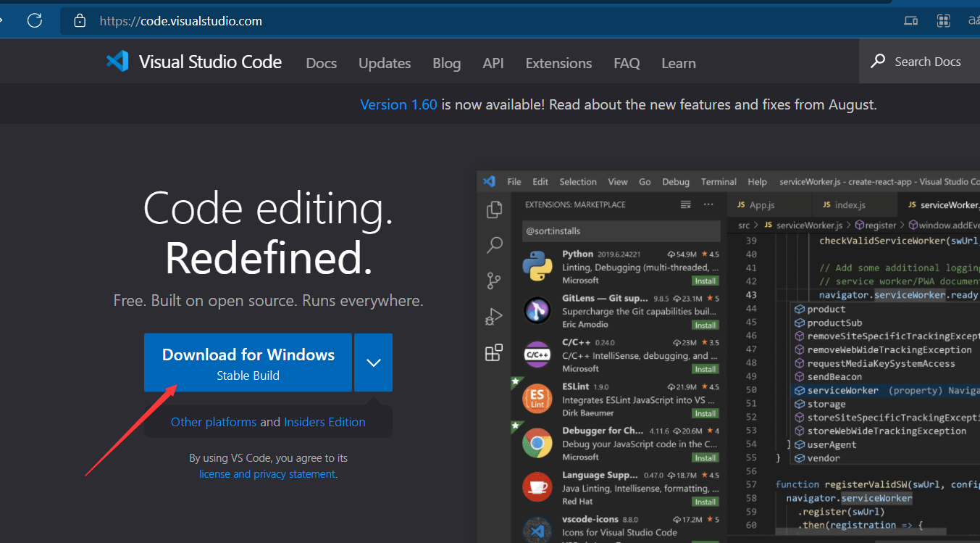Open the Debug menu in editor
Image resolution: width=980 pixels, height=543 pixels.
(x=676, y=182)
